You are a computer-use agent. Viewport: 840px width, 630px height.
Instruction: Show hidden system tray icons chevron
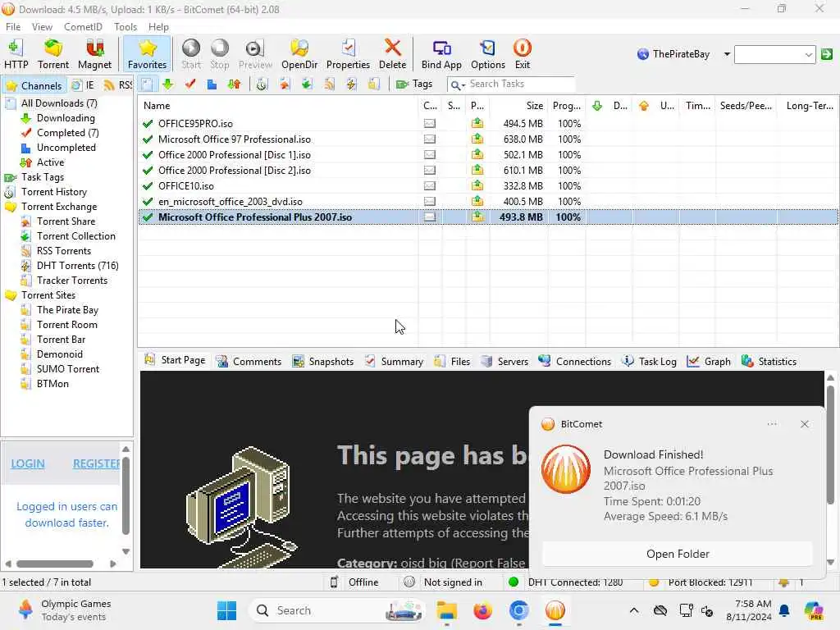coord(634,610)
